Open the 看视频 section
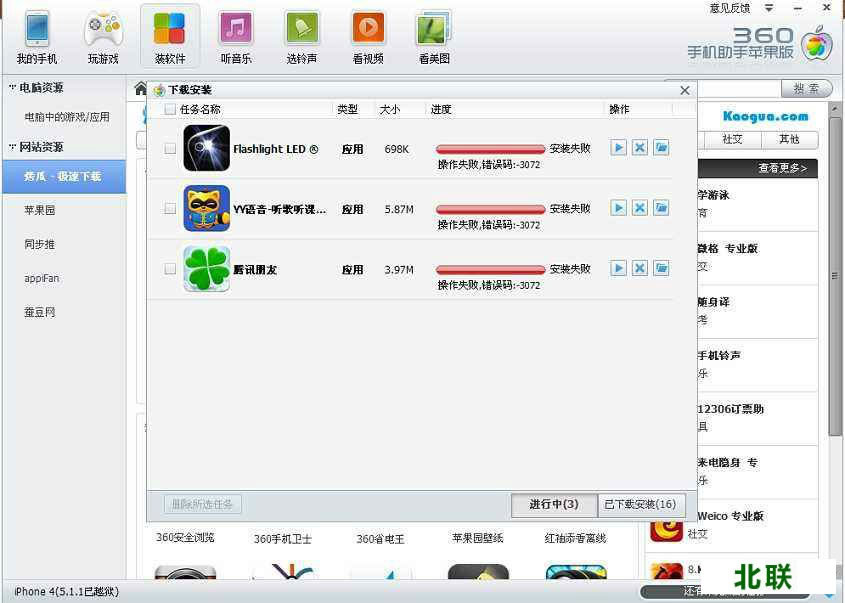The image size is (845, 603). tap(367, 35)
